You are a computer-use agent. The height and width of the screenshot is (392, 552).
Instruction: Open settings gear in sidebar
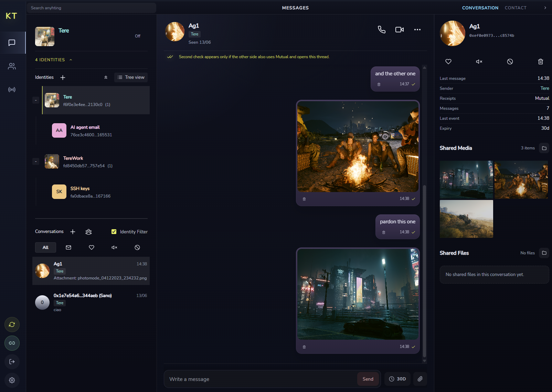point(12,380)
